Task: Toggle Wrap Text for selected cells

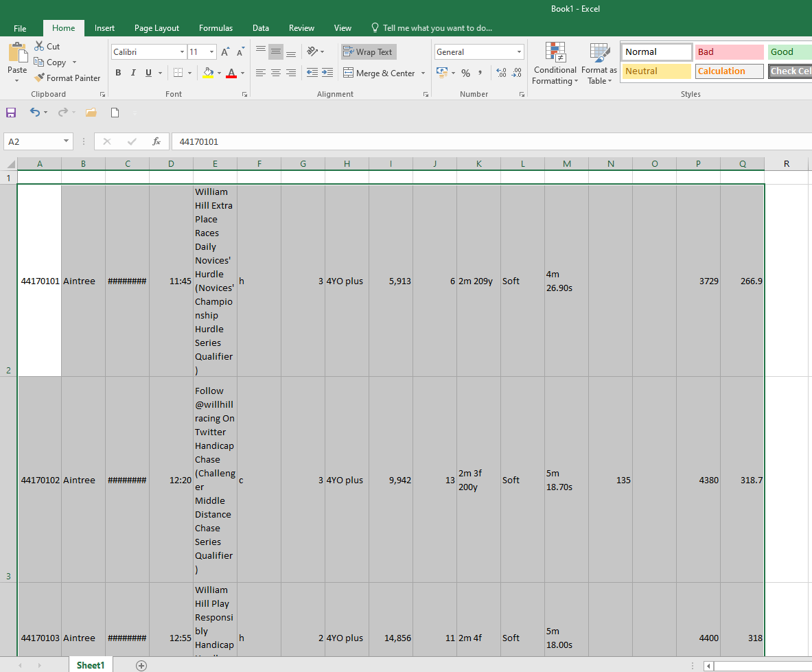Action: pyautogui.click(x=369, y=51)
